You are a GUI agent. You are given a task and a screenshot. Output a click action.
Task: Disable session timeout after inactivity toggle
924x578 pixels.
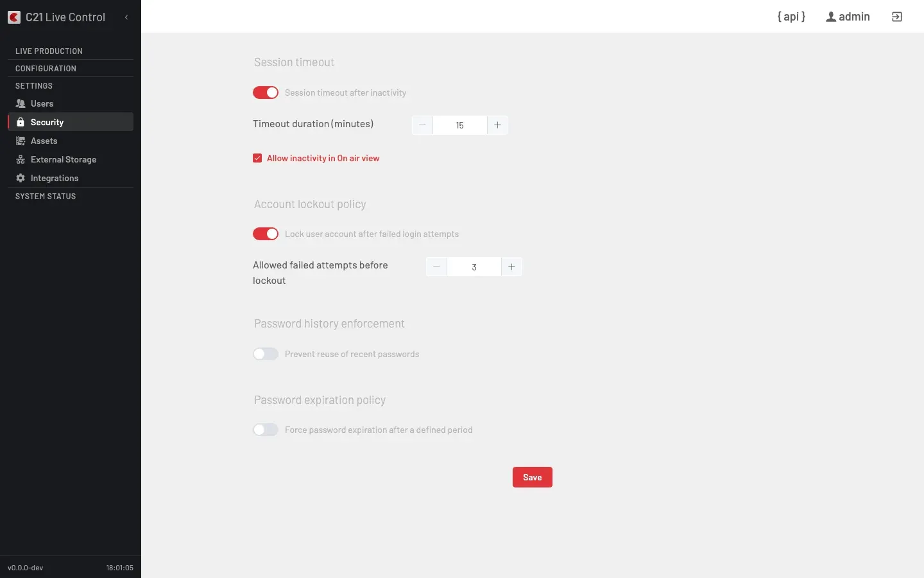click(266, 92)
